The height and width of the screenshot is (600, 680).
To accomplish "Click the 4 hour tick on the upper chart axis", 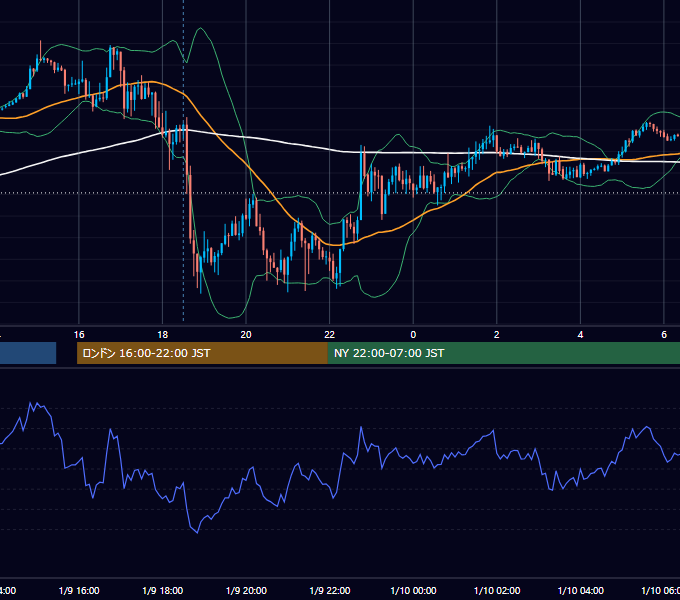I will point(580,335).
